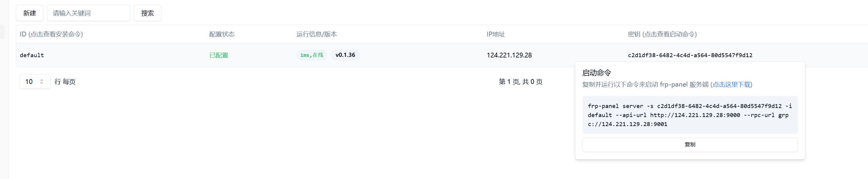Open the 点击这里下载 download link
This screenshot has height=179, width=868.
731,85
